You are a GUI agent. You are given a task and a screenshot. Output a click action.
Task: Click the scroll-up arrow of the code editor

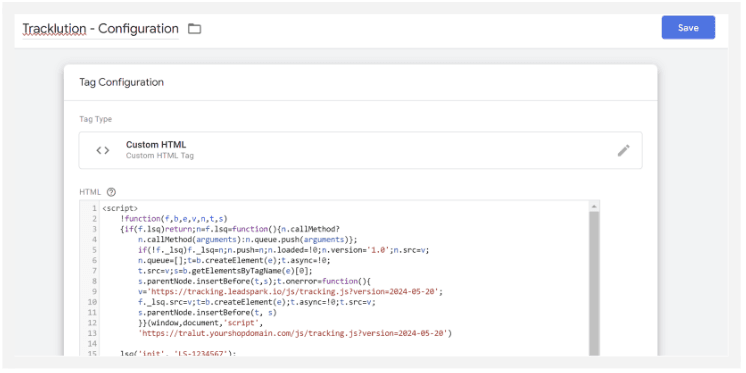pos(594,206)
